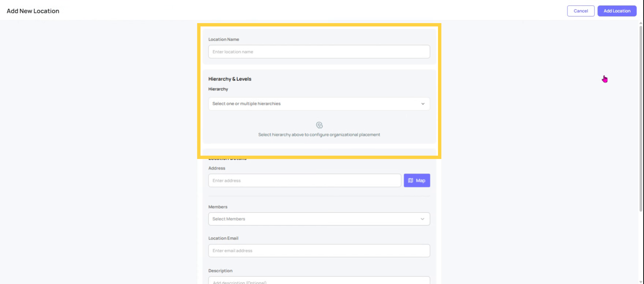Focus the Enter location name field
This screenshot has height=284, width=644.
click(319, 52)
